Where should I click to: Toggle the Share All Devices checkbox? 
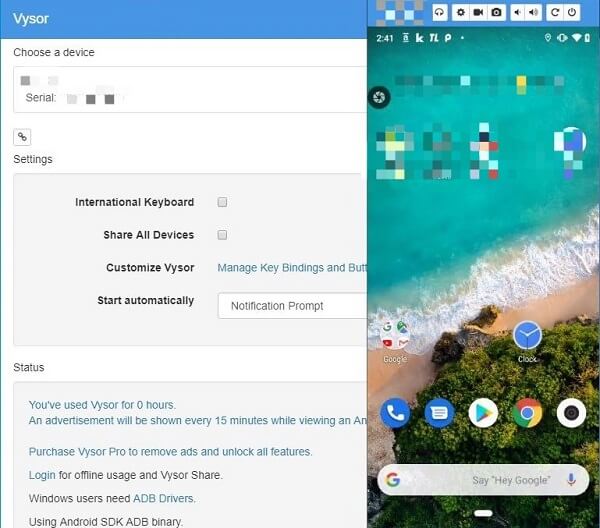[222, 235]
